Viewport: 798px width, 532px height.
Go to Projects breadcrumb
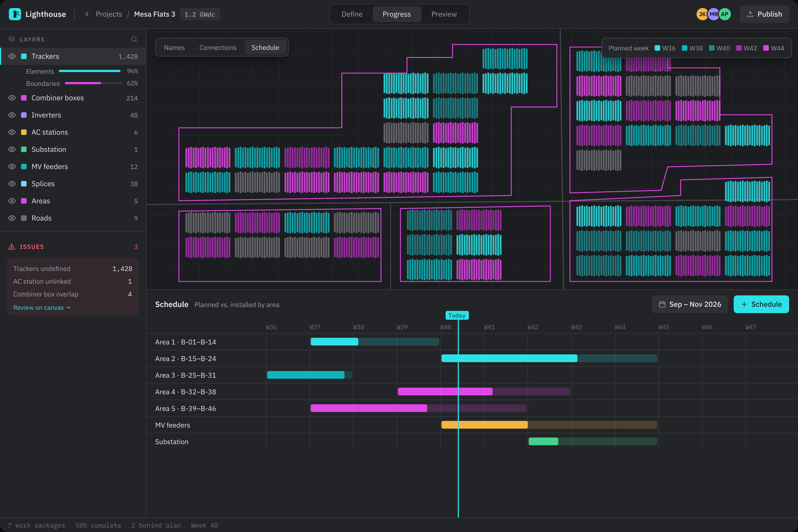109,14
